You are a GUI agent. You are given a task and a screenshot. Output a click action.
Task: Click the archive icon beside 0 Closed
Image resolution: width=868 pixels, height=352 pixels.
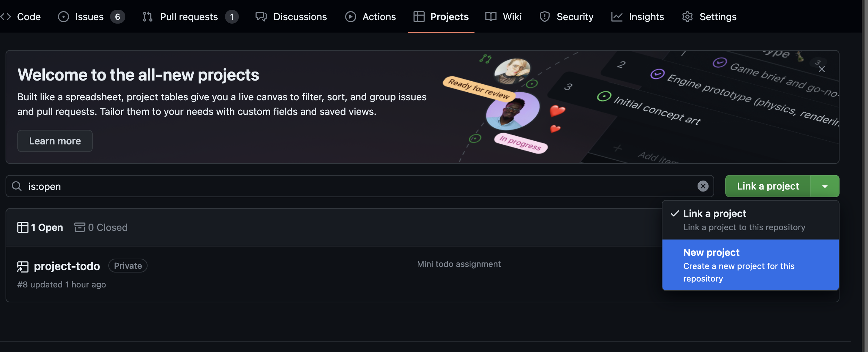click(x=80, y=227)
